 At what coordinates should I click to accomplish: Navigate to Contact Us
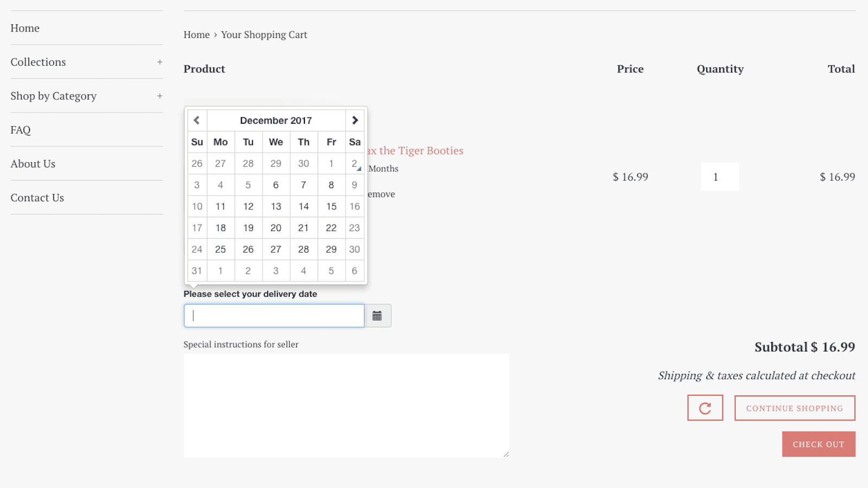(x=37, y=197)
